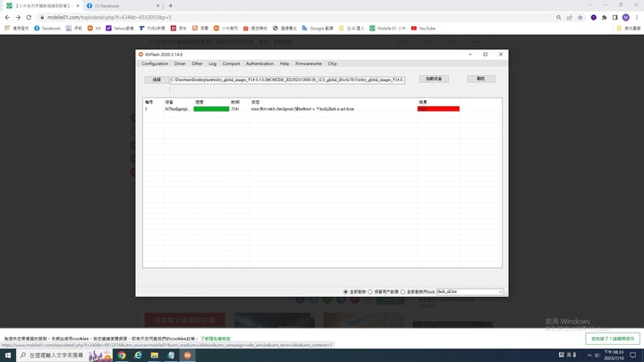This screenshot has height=362, width=644.
Task: Open the Authentication menu
Action: (259, 63)
